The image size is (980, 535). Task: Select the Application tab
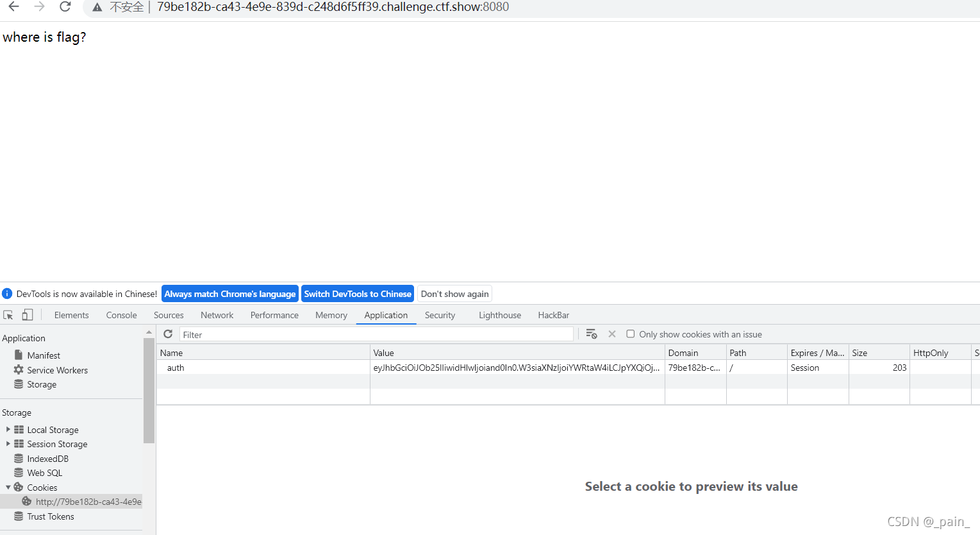point(386,315)
